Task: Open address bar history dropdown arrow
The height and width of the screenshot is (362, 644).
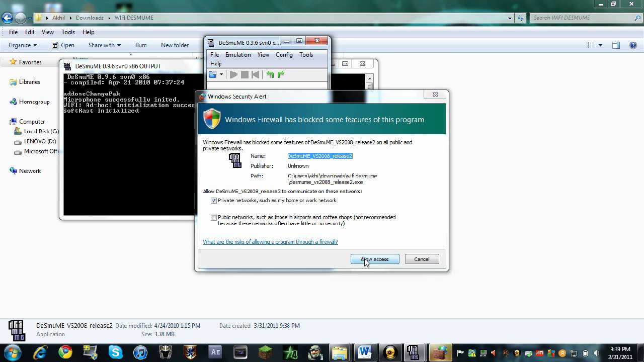Action: (510, 18)
